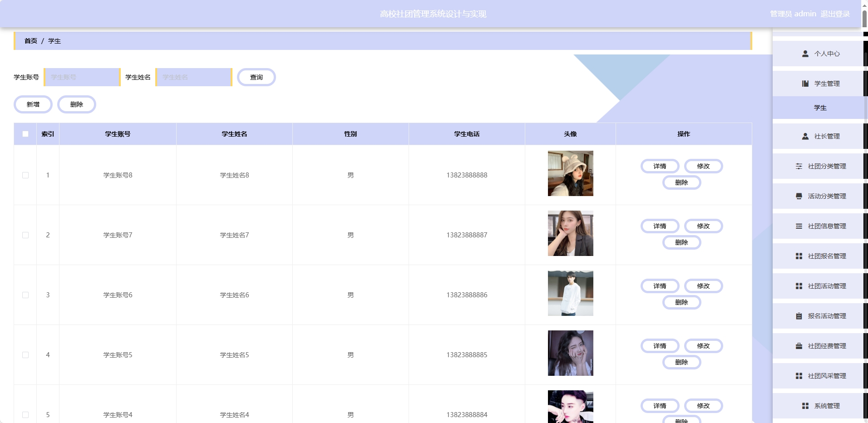Open the 社团经费管理 menu label
The image size is (868, 423).
click(827, 346)
